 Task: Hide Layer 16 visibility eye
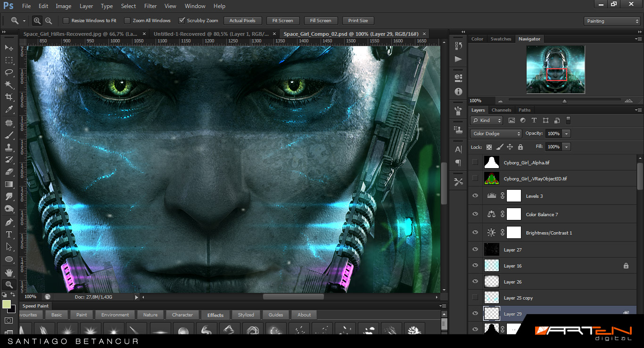tap(475, 266)
